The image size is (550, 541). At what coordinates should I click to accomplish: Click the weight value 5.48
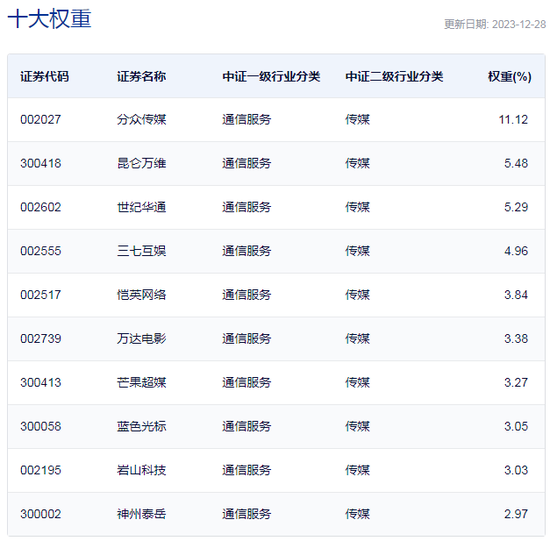[516, 163]
